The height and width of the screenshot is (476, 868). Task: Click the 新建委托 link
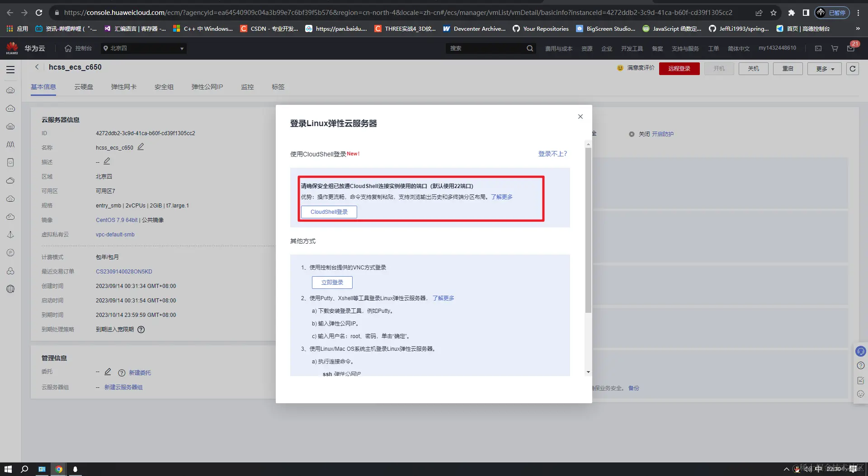tap(140, 373)
